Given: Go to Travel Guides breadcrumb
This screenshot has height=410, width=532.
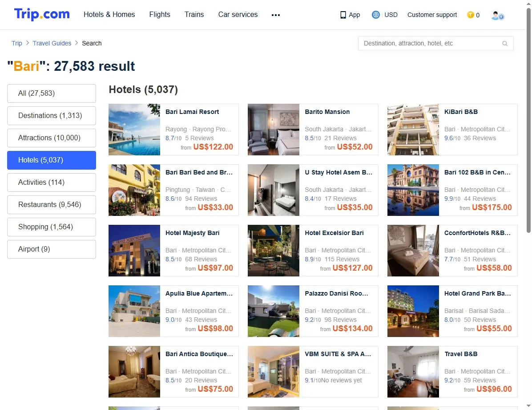Looking at the screenshot, I should (x=52, y=43).
